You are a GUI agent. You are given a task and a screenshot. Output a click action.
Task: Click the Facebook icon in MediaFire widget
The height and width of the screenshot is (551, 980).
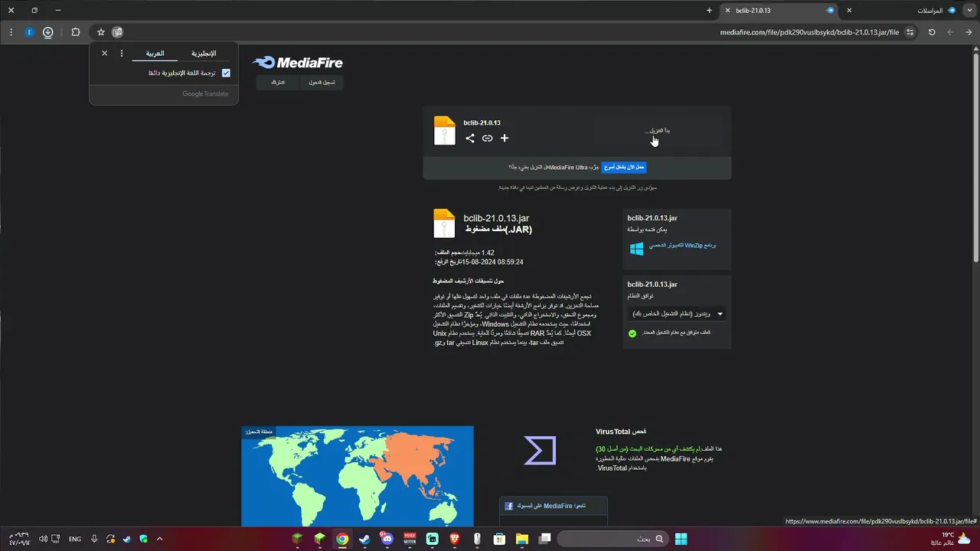509,507
